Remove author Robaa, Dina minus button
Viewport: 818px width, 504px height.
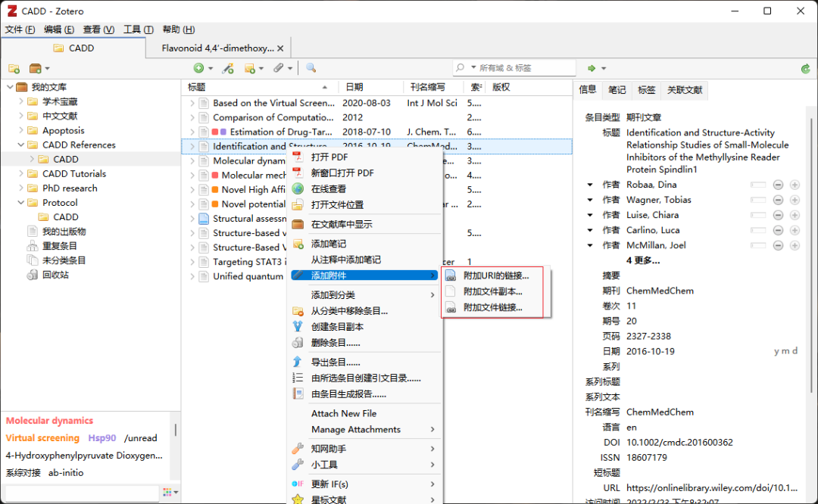[x=778, y=185]
